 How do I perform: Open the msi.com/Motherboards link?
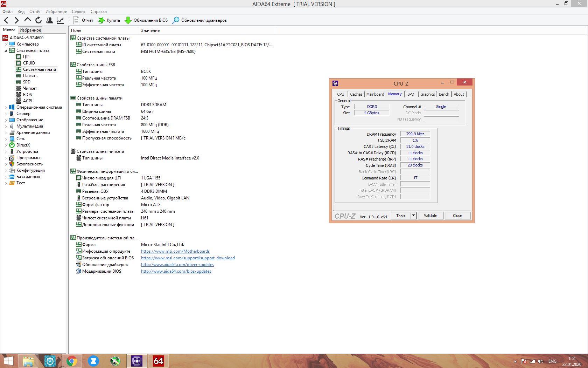175,251
